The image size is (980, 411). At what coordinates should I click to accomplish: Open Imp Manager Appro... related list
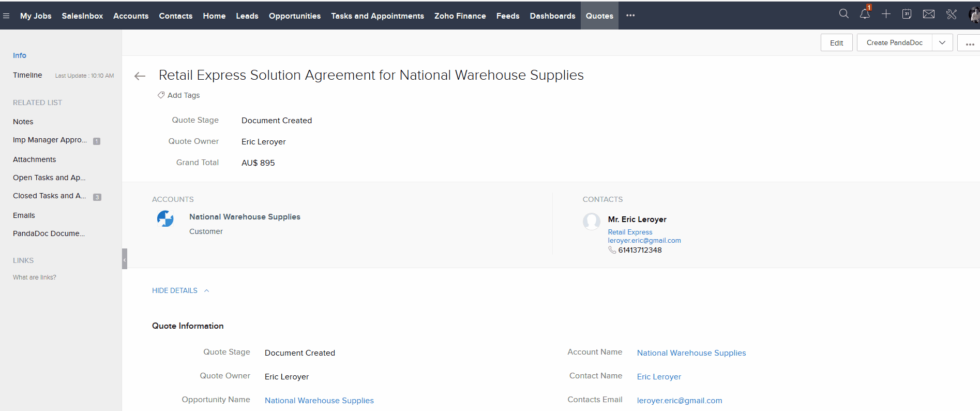point(50,140)
